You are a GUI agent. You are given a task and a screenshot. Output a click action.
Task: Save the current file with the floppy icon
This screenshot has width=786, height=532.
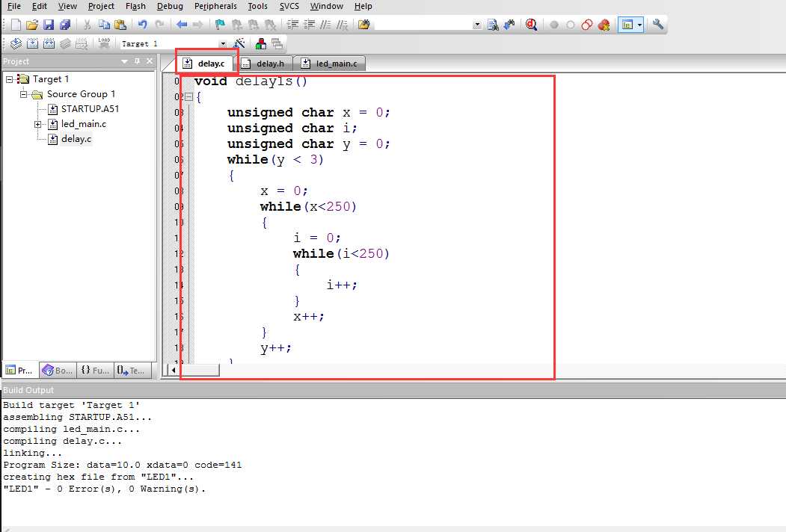tap(48, 25)
